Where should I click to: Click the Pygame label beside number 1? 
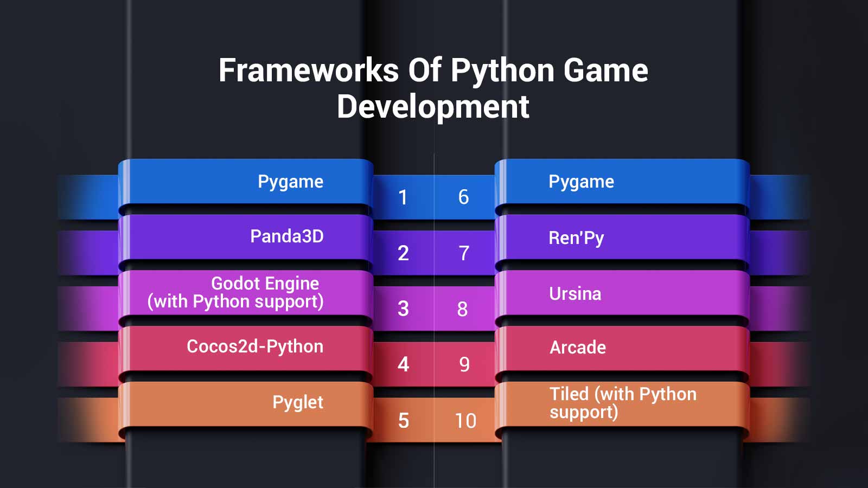click(290, 182)
